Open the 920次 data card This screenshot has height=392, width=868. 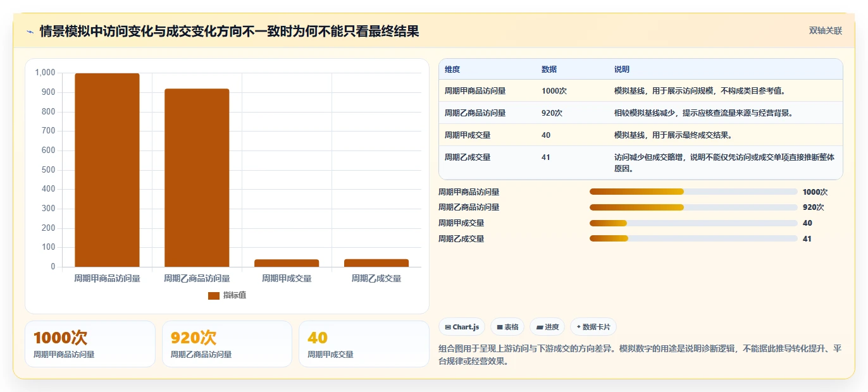227,344
